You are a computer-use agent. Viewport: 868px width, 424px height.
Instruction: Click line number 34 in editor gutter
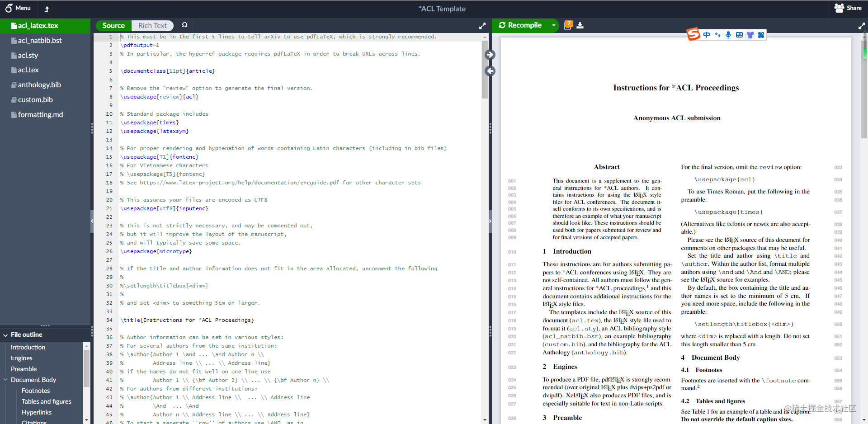[109, 320]
